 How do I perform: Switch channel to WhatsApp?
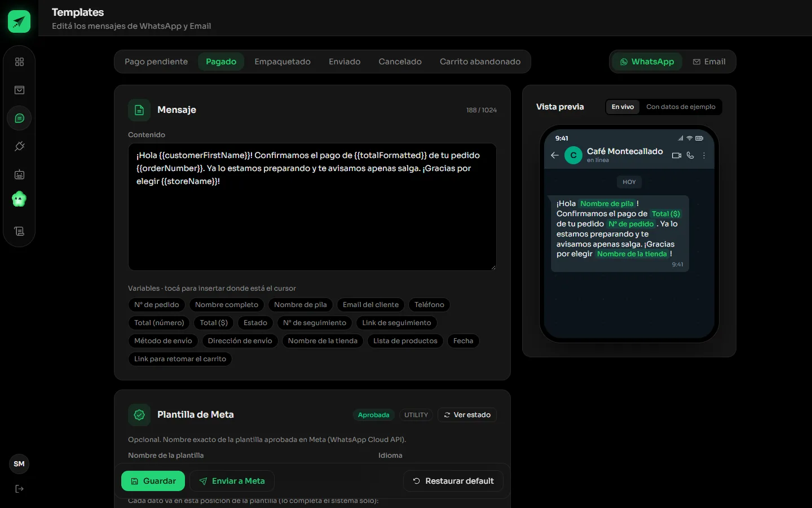[x=647, y=62]
